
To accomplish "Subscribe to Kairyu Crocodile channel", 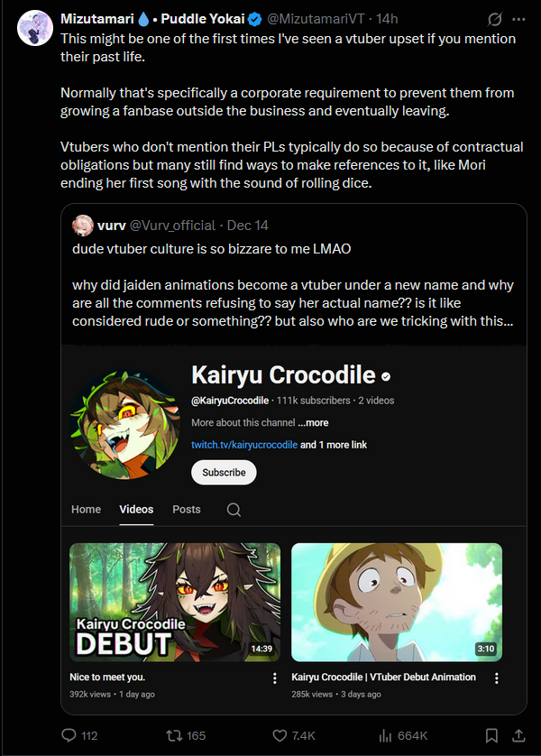I will [224, 473].
